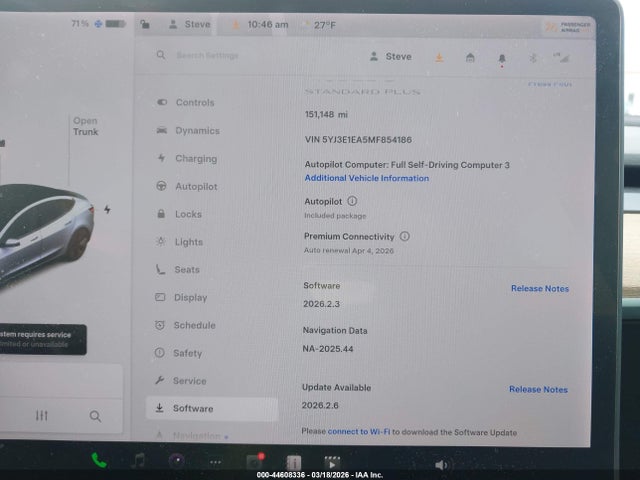The height and width of the screenshot is (480, 640).
Task: Tap the orange software download icon in header
Action: tap(439, 58)
